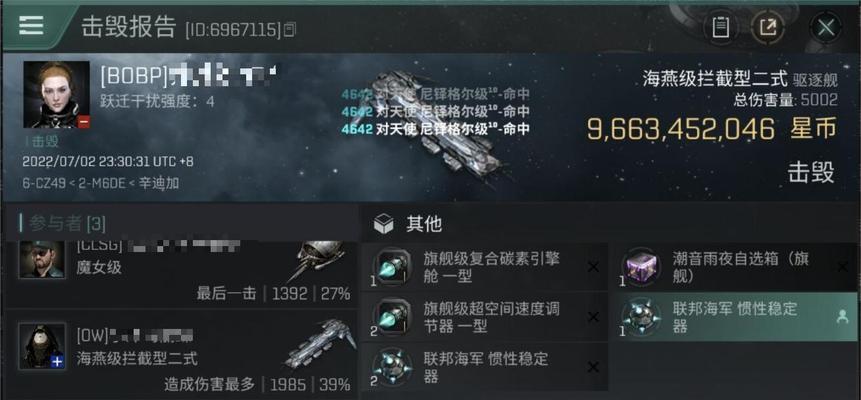Click the person icon on highlighted item
Screen dimensions: 861x400
(x=841, y=317)
